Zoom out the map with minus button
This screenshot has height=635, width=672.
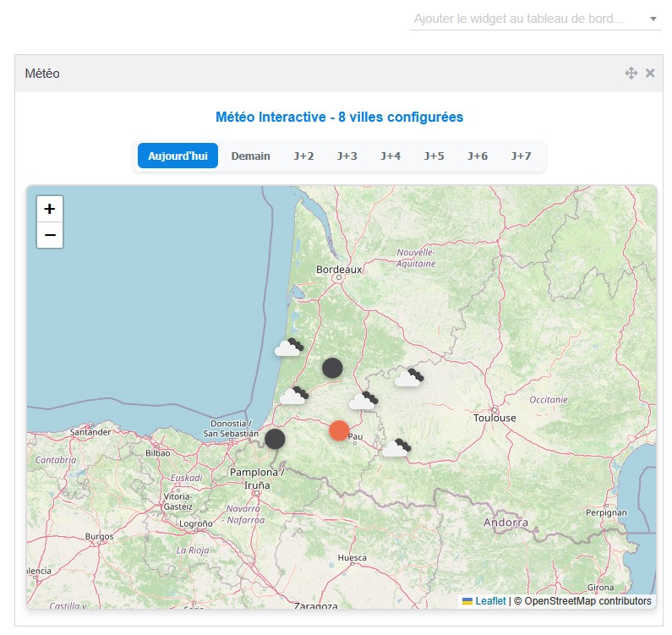tap(50, 235)
